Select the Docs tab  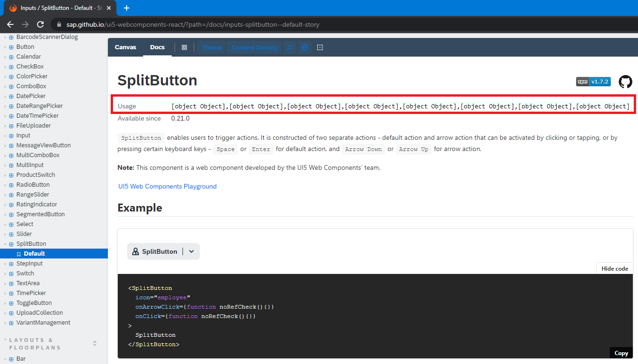pyautogui.click(x=157, y=47)
